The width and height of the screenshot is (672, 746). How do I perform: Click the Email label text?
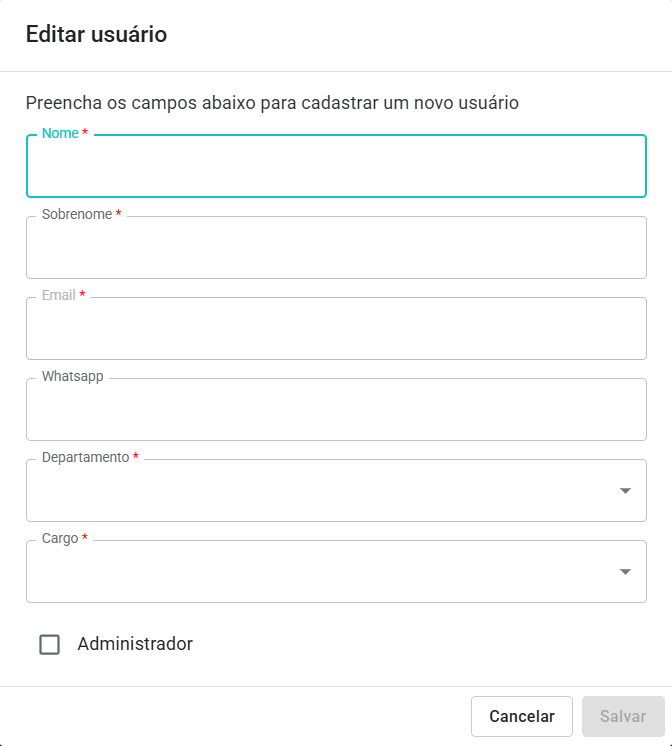[x=59, y=296]
